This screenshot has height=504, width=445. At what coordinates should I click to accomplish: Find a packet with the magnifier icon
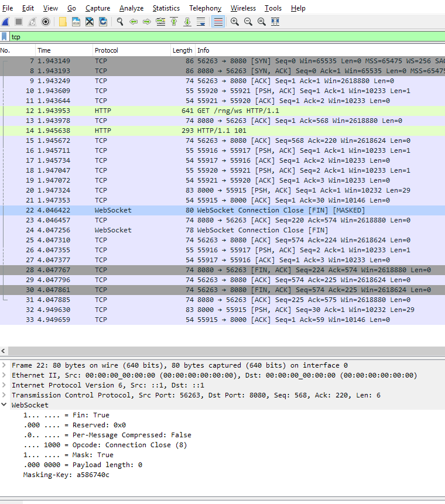tap(120, 22)
